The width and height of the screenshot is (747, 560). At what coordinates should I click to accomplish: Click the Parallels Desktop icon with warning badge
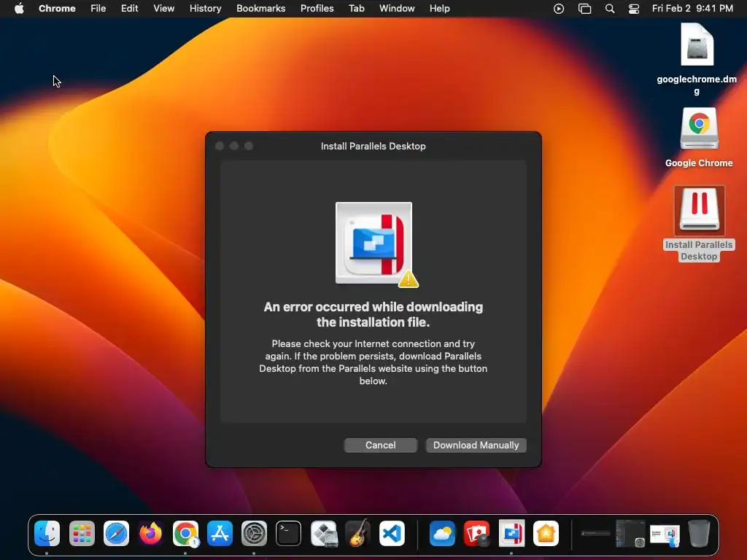376,245
